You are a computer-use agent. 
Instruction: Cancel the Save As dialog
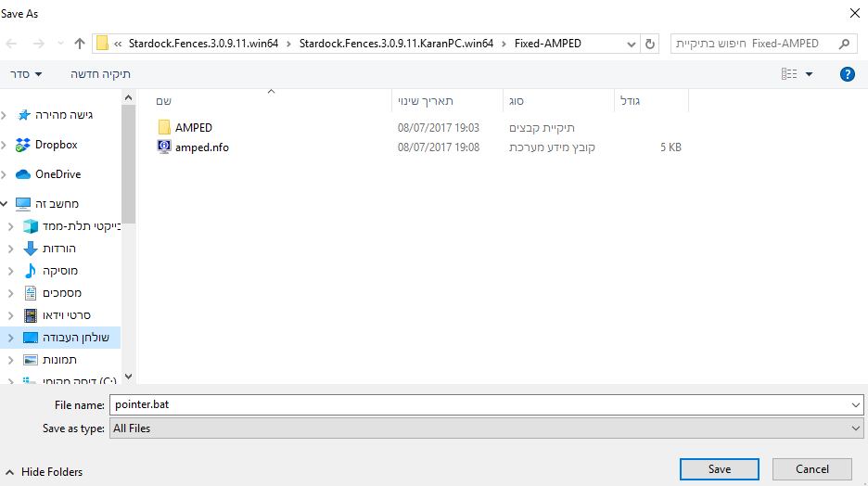pyautogui.click(x=812, y=469)
